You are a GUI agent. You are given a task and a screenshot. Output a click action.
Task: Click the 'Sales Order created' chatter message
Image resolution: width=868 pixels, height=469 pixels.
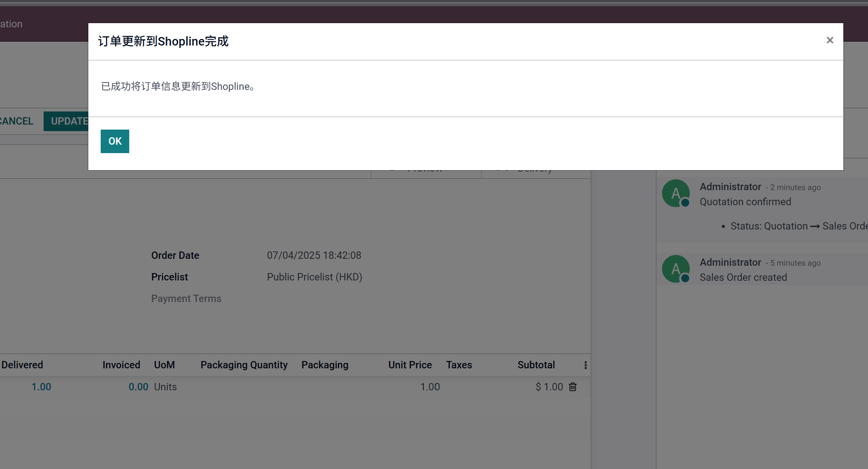tap(743, 277)
